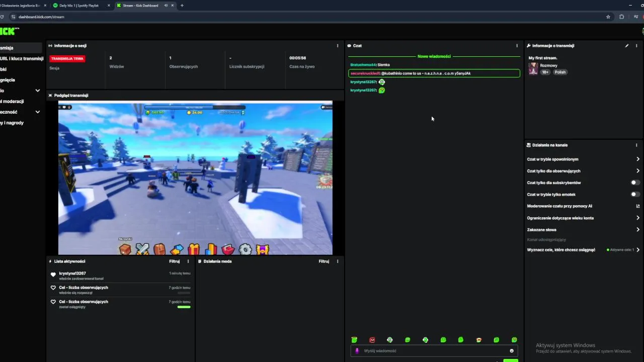Open URL i klucz transmisji sidebar item
This screenshot has height=362, width=644.
coord(22,58)
